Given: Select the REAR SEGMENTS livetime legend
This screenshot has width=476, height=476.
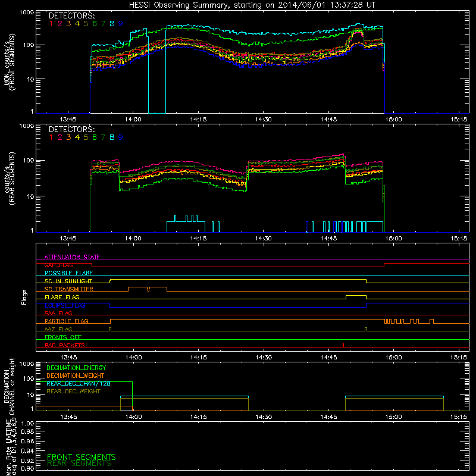Looking at the screenshot, I should click(x=79, y=464).
